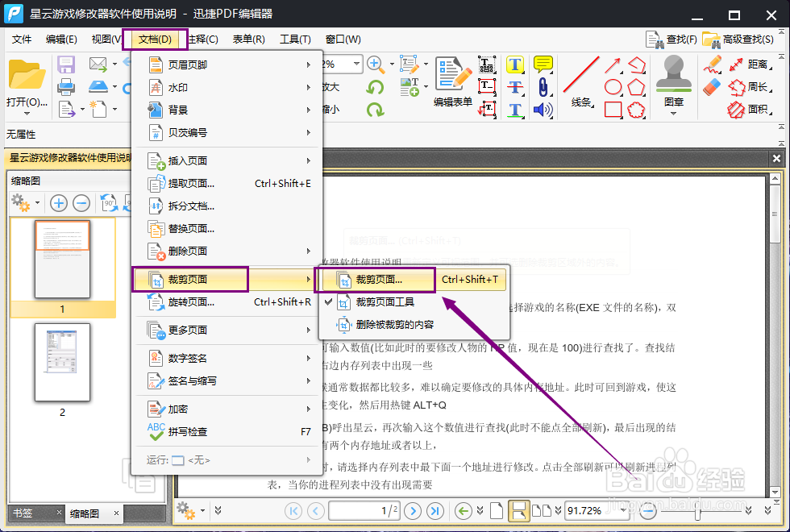Select the yellow sticky note comment tool
Viewport: 790px width, 532px height.
[x=543, y=64]
